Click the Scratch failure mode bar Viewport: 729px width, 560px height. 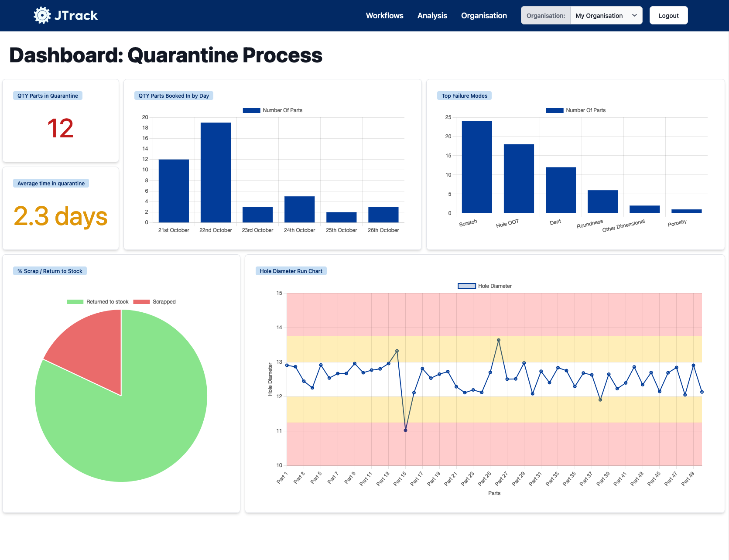477,167
